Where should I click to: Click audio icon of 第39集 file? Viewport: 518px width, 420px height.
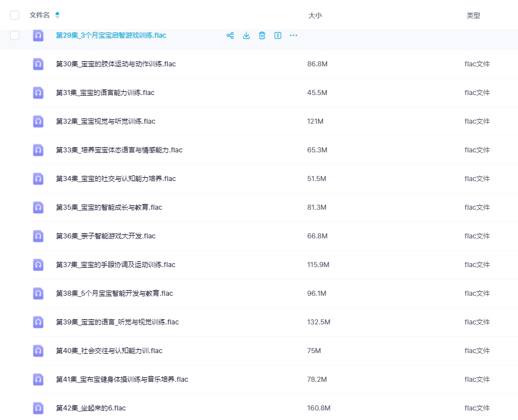[38, 322]
